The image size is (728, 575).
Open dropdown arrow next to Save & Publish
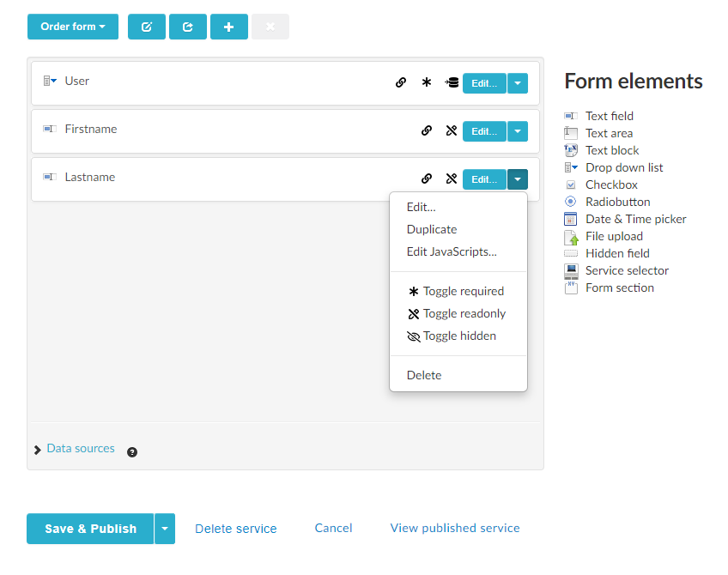165,529
